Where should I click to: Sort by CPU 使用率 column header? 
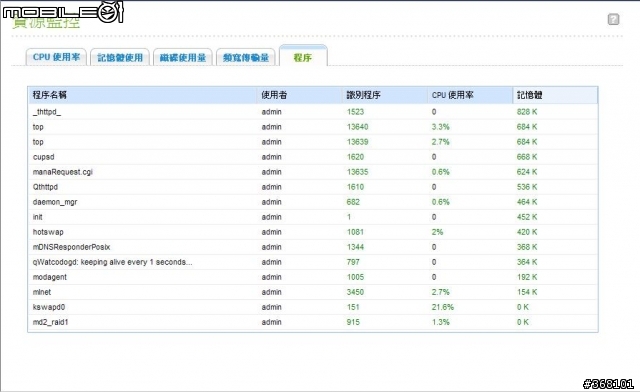470,95
